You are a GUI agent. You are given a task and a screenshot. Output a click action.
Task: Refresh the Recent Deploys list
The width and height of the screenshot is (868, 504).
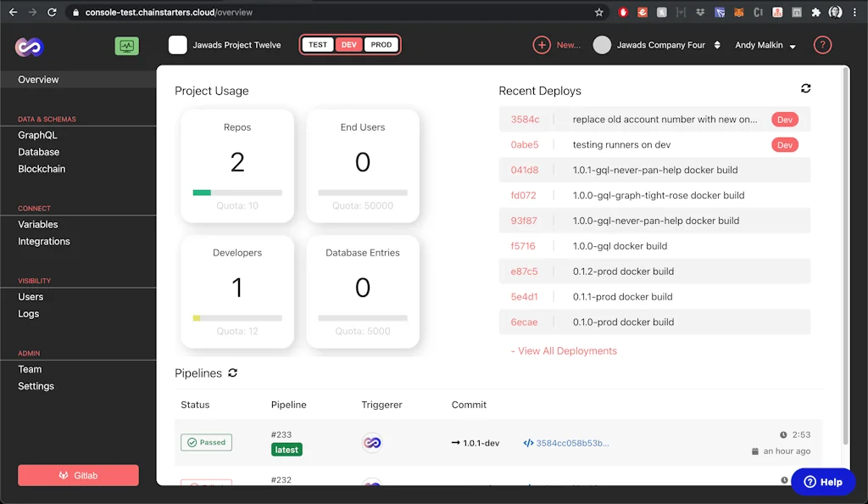[805, 88]
